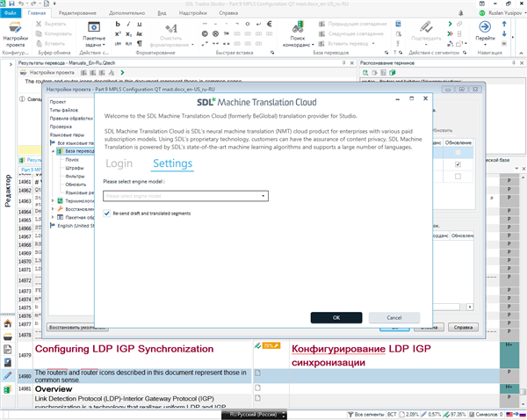The image size is (527, 420).
Task: Expand the collapsed left navigation pane arrow
Action: point(11,64)
